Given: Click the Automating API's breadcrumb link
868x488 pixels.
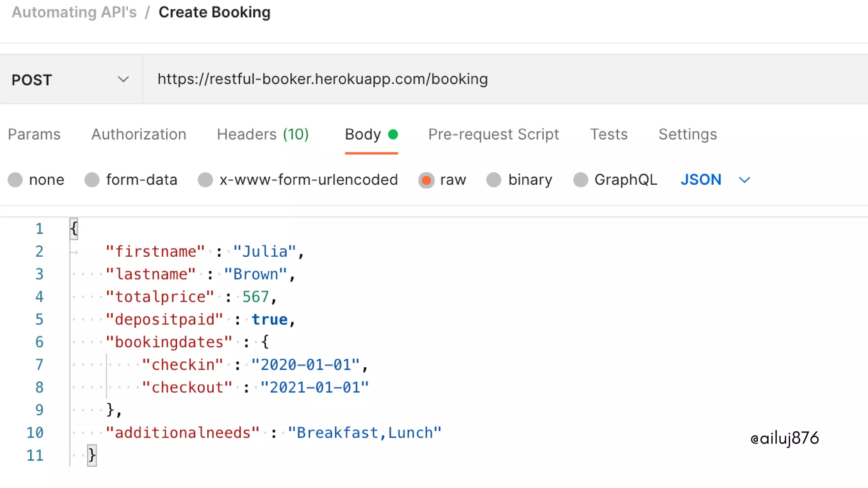Looking at the screenshot, I should [x=74, y=12].
